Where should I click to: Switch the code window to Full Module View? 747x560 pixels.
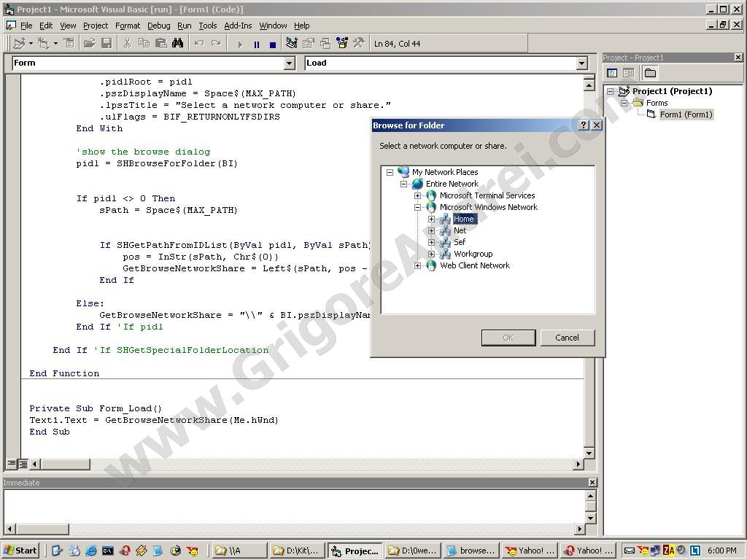[x=23, y=463]
